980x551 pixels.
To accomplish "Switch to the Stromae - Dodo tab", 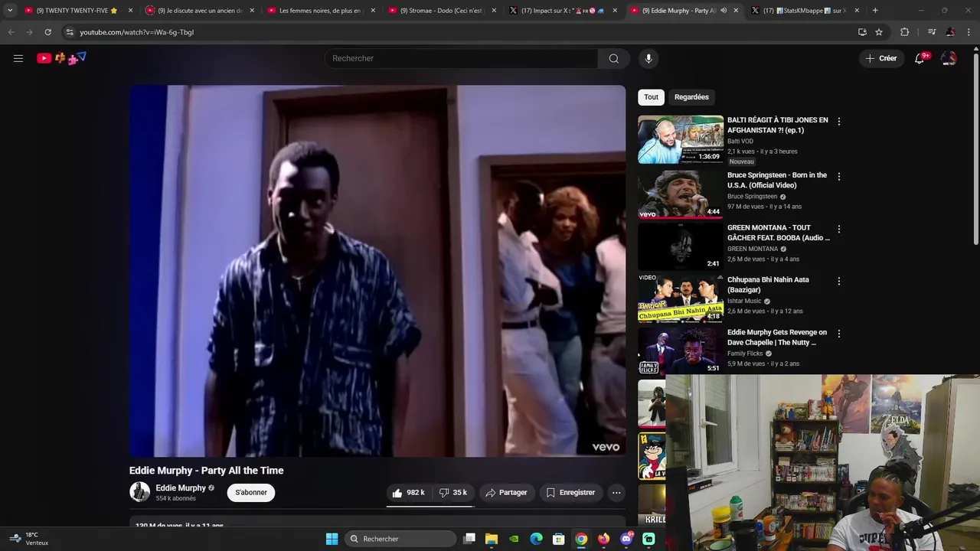I will pos(441,11).
